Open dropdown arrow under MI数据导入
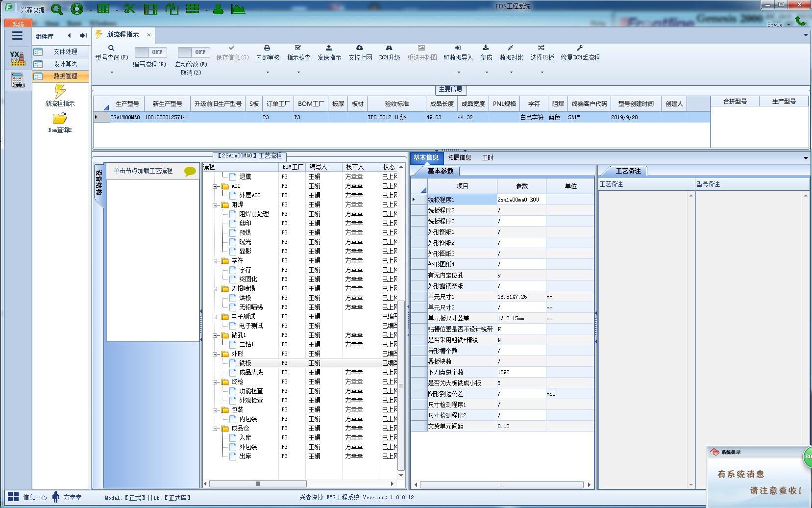The image size is (812, 508). click(458, 73)
